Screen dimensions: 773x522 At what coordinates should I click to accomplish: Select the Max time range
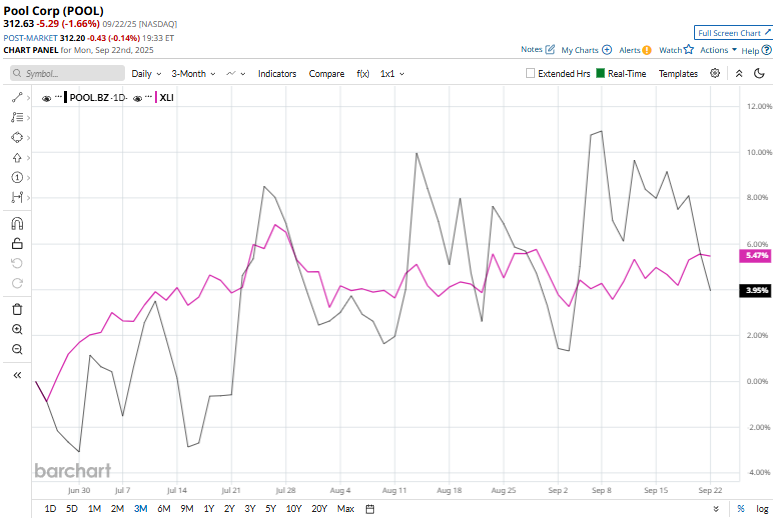346,509
